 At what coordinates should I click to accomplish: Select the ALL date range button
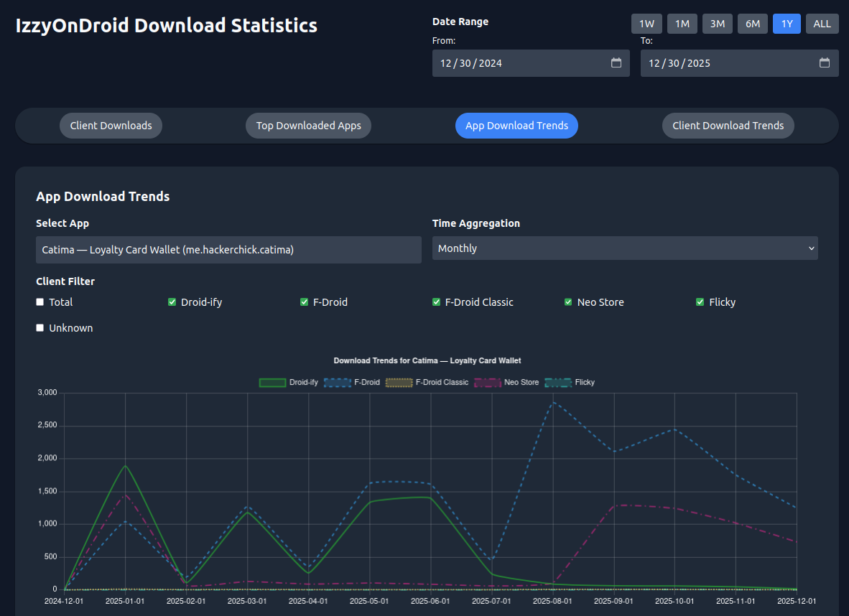(x=822, y=24)
